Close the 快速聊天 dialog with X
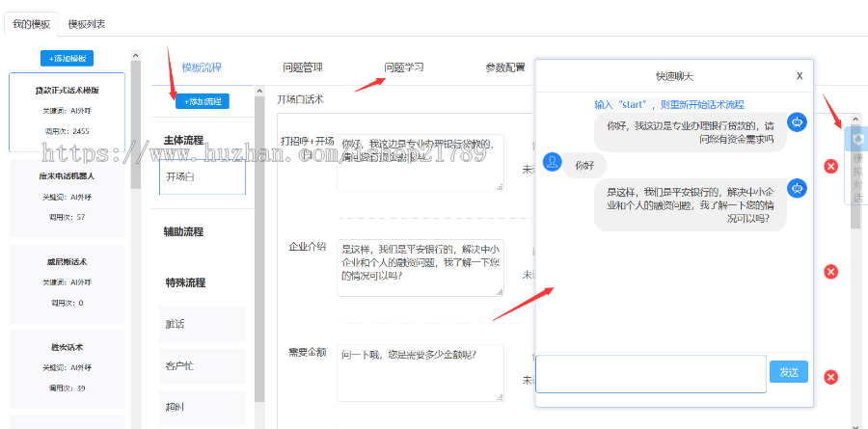Image resolution: width=868 pixels, height=429 pixels. click(800, 76)
